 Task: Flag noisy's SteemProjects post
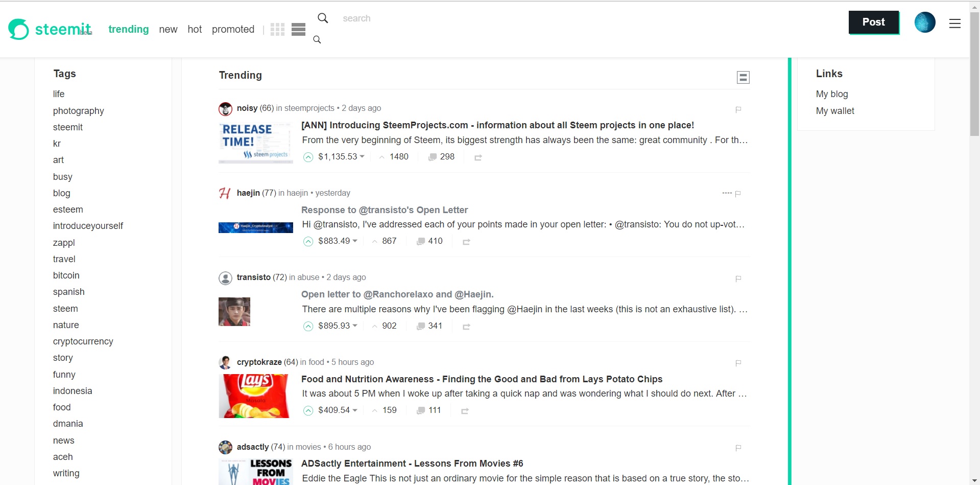tap(738, 109)
